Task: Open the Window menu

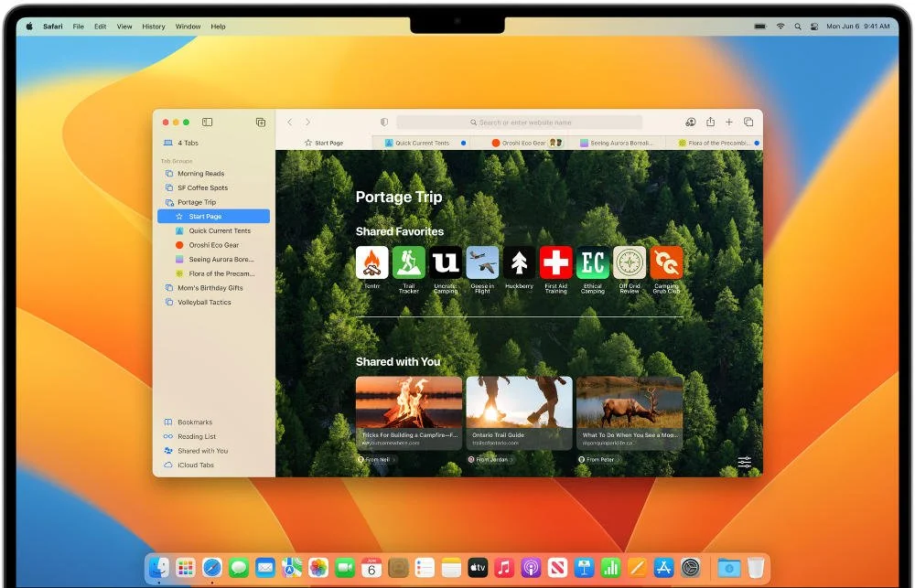Action: click(x=188, y=27)
